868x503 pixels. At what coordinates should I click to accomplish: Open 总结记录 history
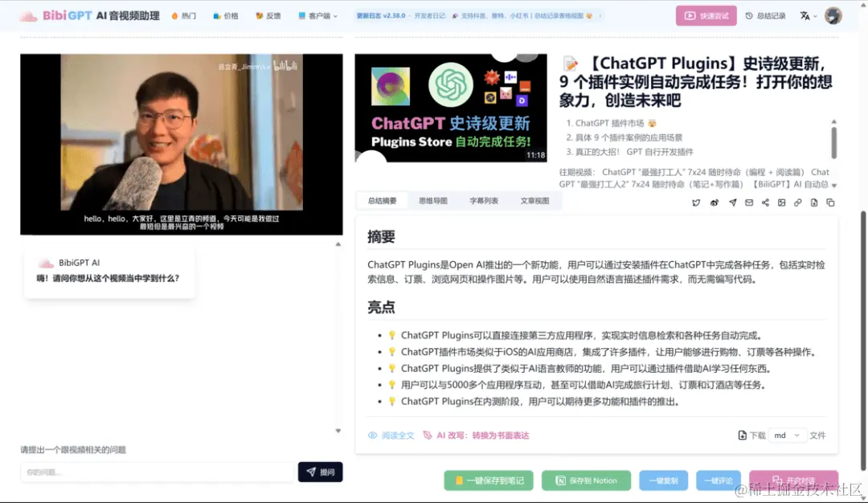[x=766, y=16]
